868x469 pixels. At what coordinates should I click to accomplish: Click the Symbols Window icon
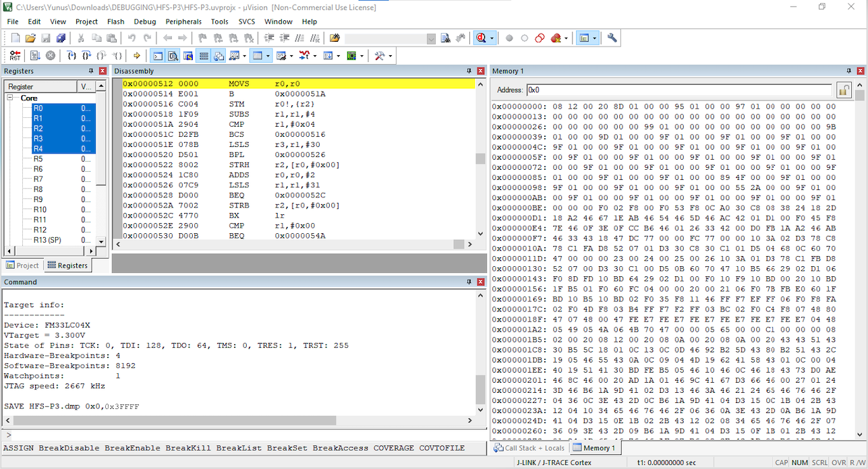click(x=188, y=56)
